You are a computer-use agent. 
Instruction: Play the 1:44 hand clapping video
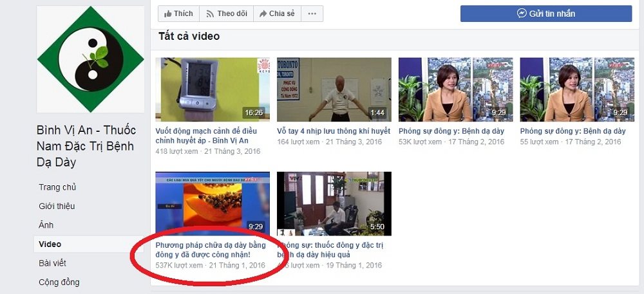click(334, 89)
